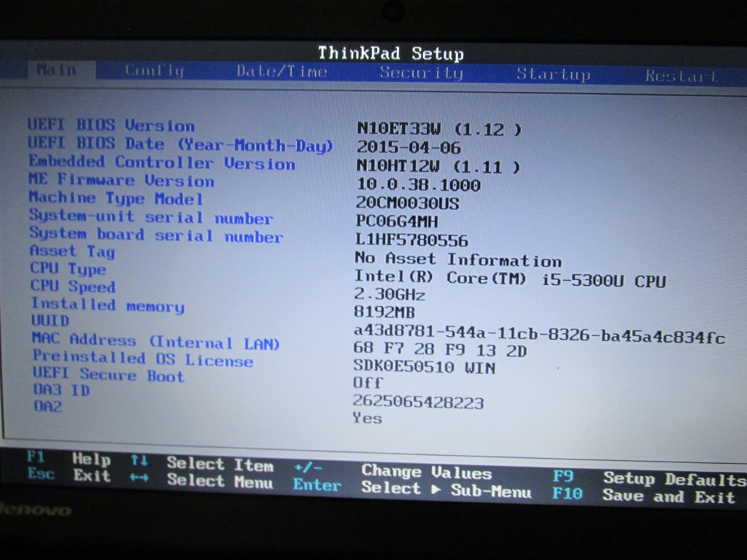Viewport: 747px width, 560px height.
Task: Click the Change Values legend text
Action: point(426,472)
